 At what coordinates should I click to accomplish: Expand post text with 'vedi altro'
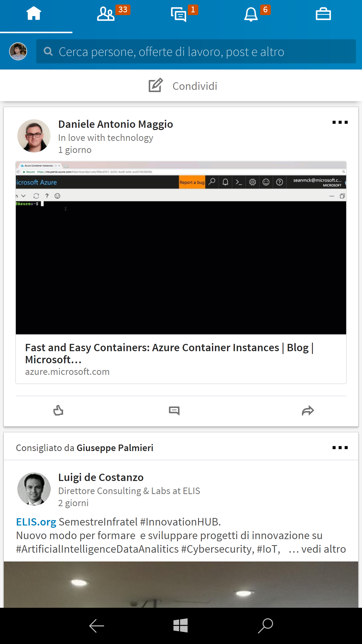(324, 549)
